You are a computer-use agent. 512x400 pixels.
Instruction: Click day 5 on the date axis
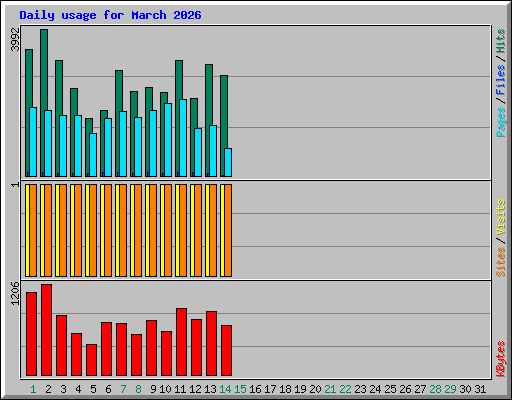click(x=93, y=389)
